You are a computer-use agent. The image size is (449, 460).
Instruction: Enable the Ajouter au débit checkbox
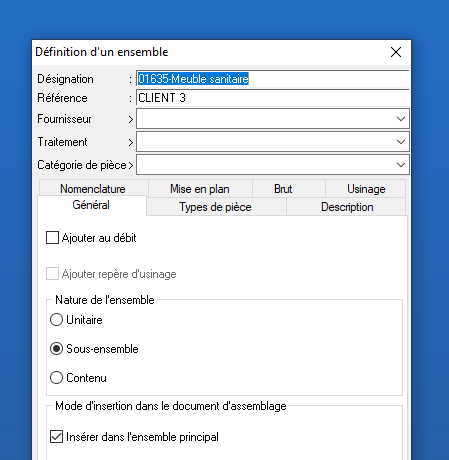(52, 238)
